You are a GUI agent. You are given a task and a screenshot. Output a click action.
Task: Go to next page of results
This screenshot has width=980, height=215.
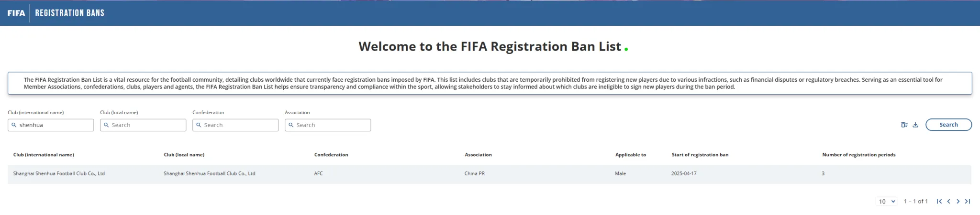point(958,201)
